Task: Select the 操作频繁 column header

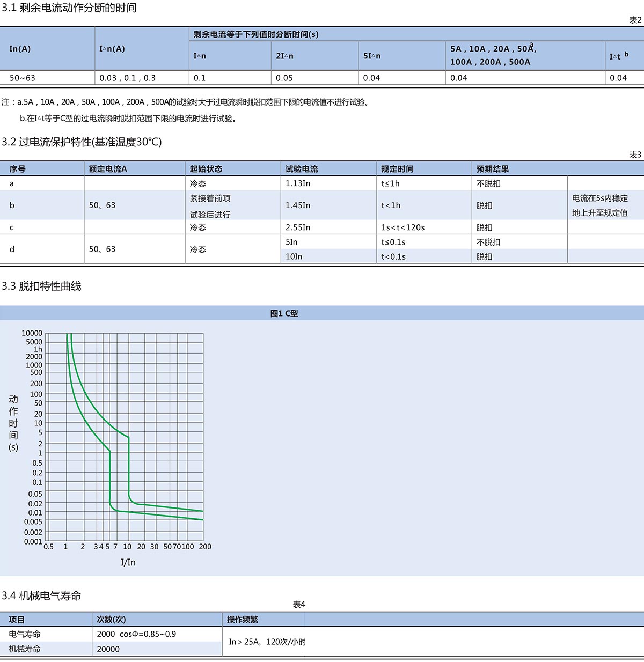Action: point(243,620)
